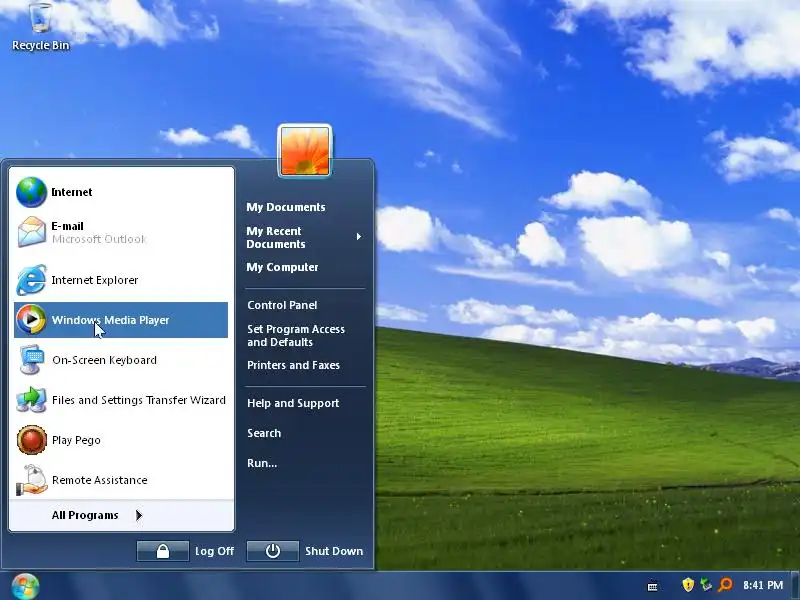Select Search in the start menu
This screenshot has width=800, height=600.
tap(264, 433)
